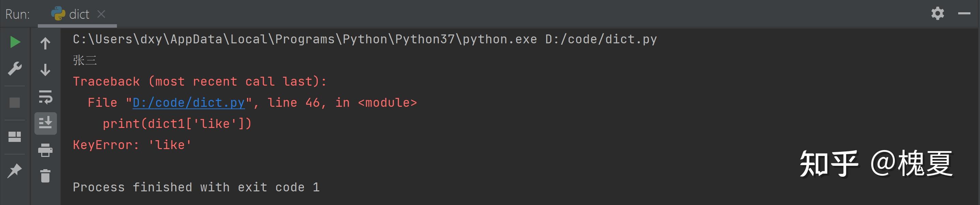Image resolution: width=980 pixels, height=205 pixels.
Task: Clear all console output with trash icon
Action: pyautogui.click(x=45, y=176)
